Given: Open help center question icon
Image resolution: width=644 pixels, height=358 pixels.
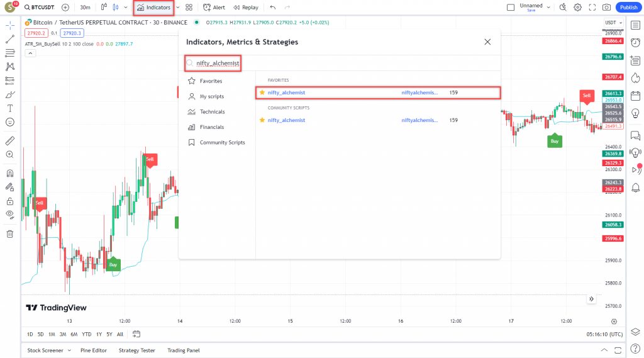Looking at the screenshot, I should tap(635, 349).
